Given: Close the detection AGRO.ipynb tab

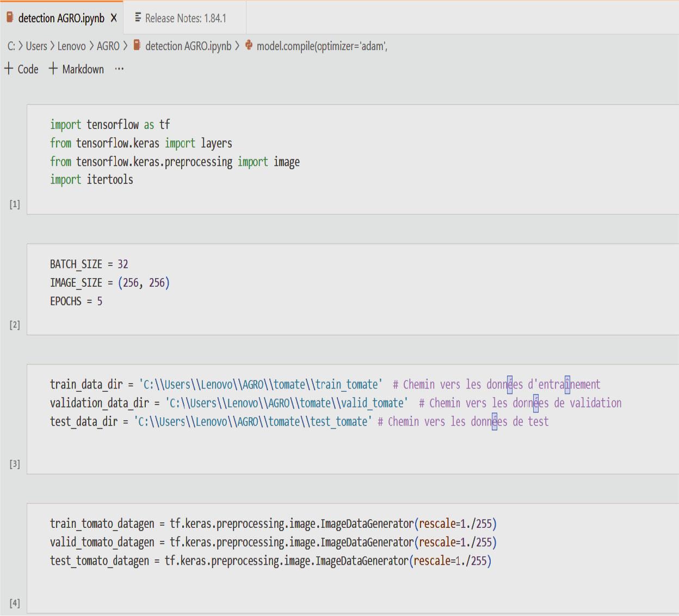Looking at the screenshot, I should point(114,18).
